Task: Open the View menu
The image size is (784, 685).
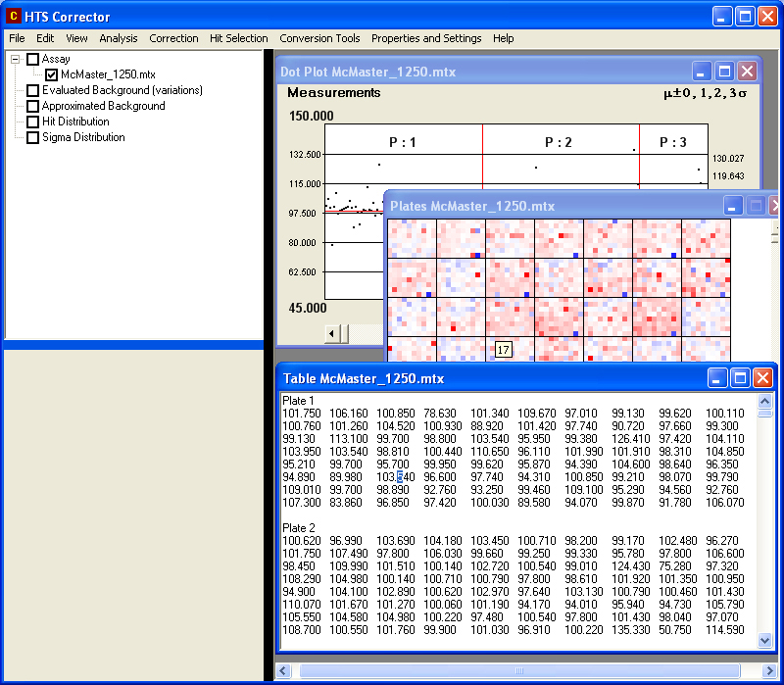Action: [76, 38]
